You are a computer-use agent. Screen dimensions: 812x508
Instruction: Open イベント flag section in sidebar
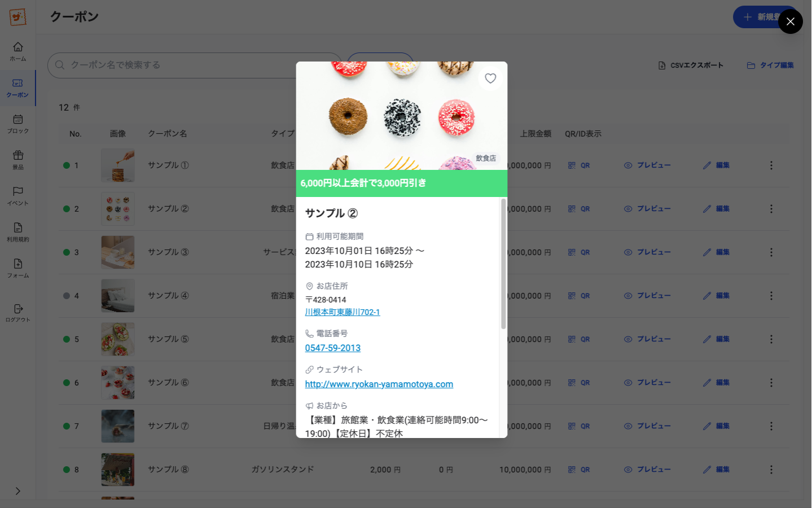tap(18, 196)
